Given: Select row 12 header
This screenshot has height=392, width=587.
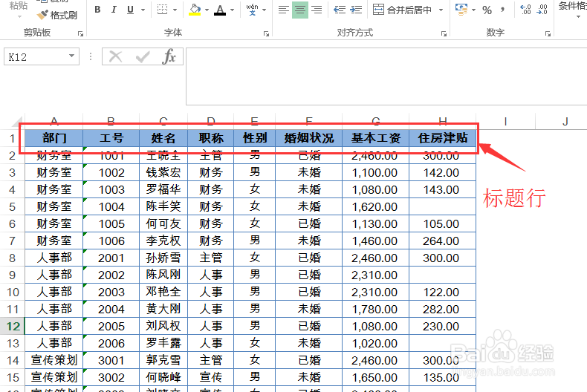Looking at the screenshot, I should (13, 326).
